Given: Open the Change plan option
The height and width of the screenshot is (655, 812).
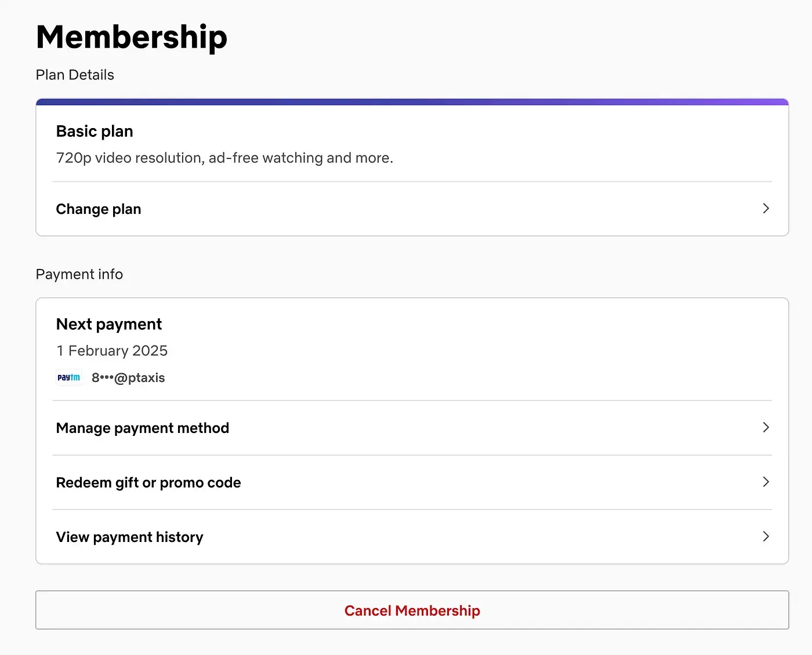Looking at the screenshot, I should click(x=99, y=209).
